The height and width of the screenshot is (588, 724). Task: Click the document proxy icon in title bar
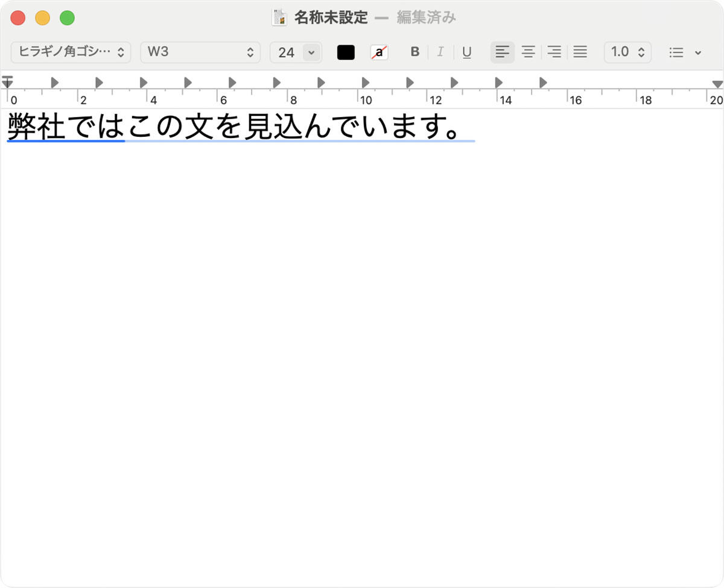pyautogui.click(x=279, y=17)
